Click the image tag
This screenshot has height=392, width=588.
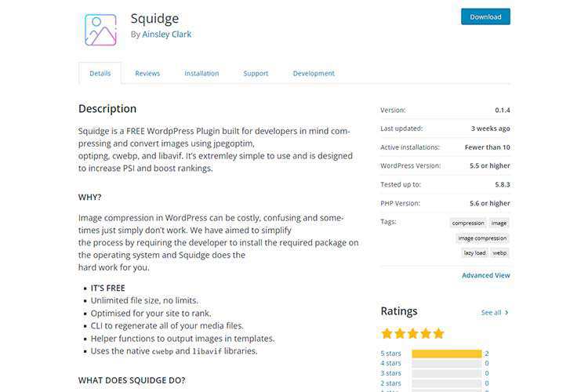pos(499,223)
